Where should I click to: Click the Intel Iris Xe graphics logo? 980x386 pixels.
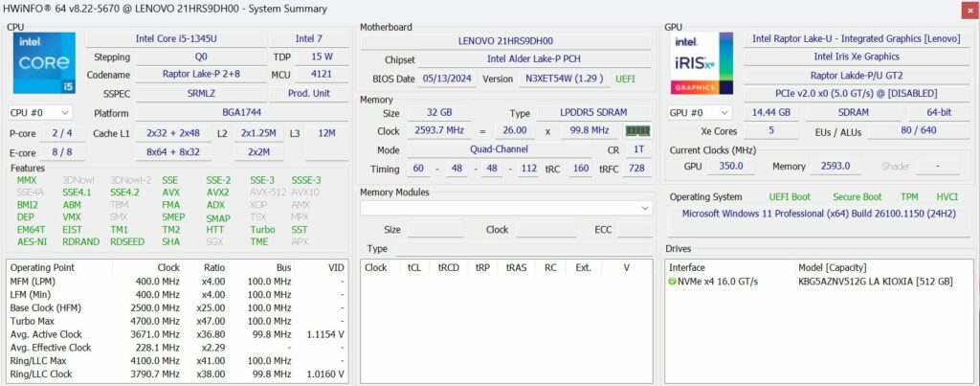(x=702, y=63)
